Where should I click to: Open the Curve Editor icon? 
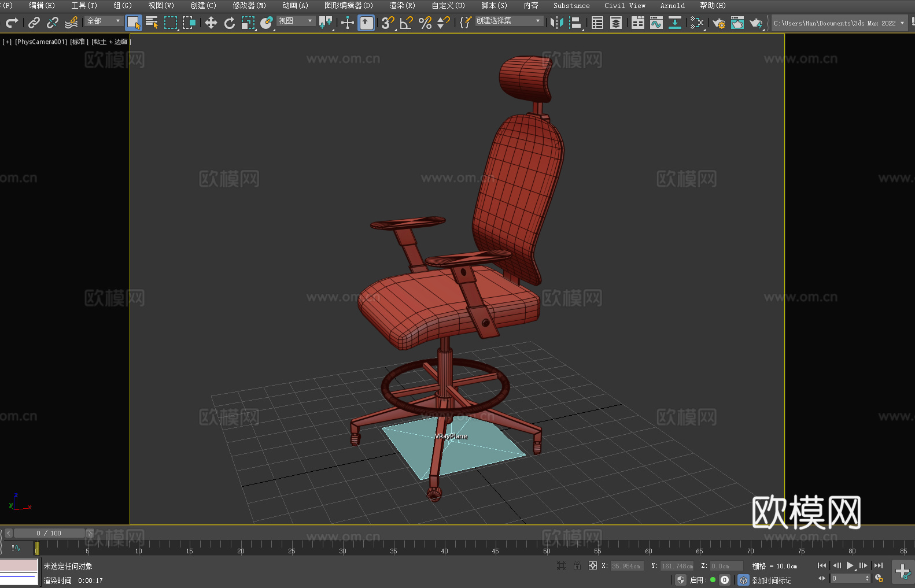click(656, 23)
